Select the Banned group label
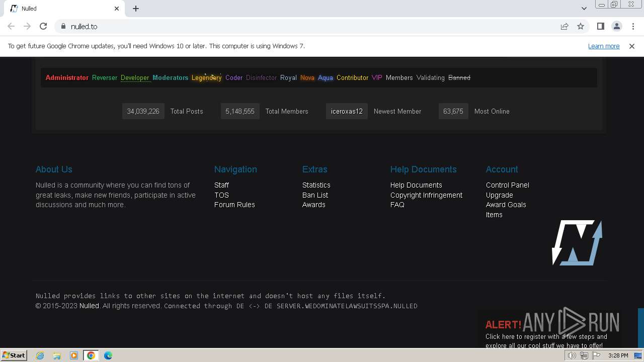Viewport: 644px width, 362px height. 459,77
